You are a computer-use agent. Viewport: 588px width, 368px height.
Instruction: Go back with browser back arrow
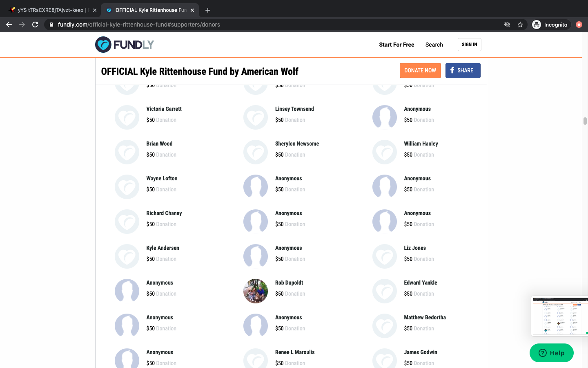click(x=9, y=25)
